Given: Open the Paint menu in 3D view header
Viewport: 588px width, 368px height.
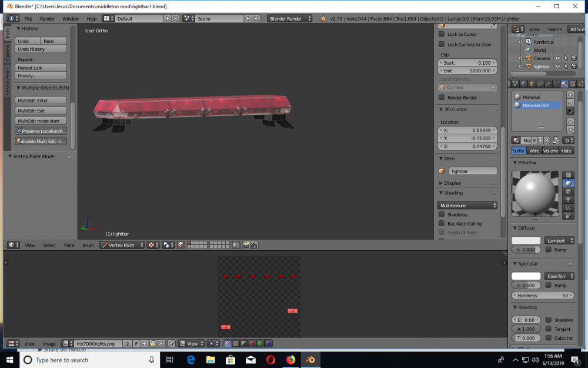Looking at the screenshot, I should 69,245.
